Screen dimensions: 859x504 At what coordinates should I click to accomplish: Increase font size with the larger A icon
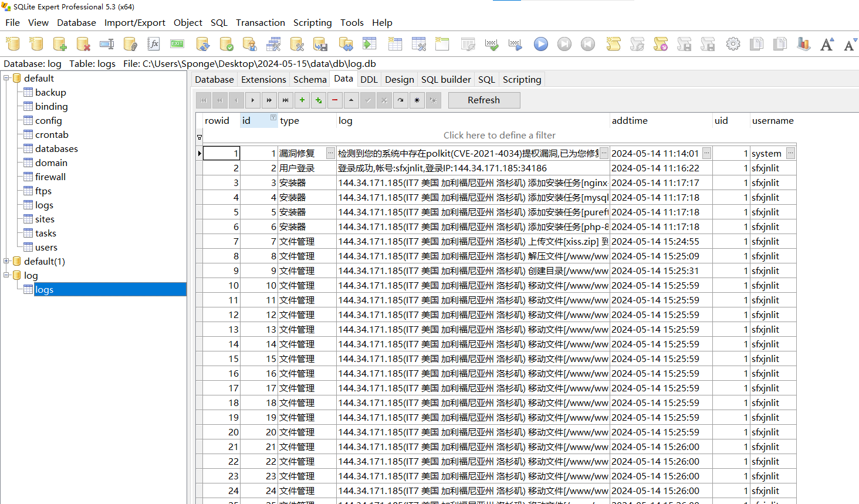827,44
